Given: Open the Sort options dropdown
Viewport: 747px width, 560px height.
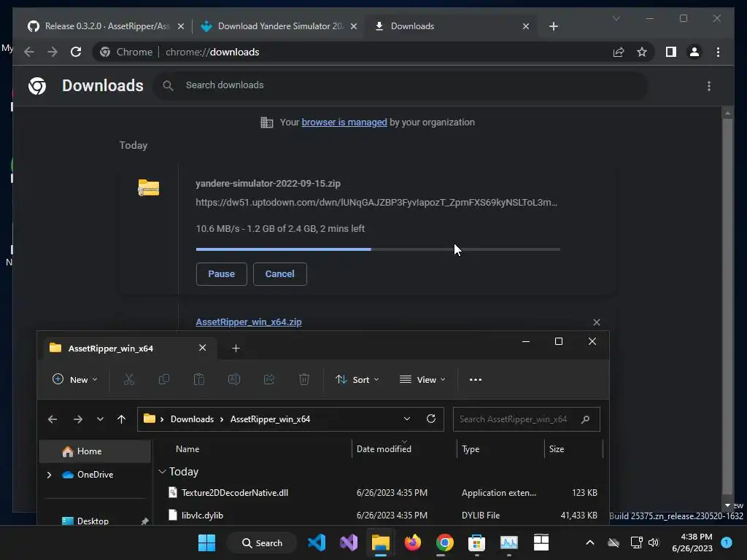Looking at the screenshot, I should (357, 379).
